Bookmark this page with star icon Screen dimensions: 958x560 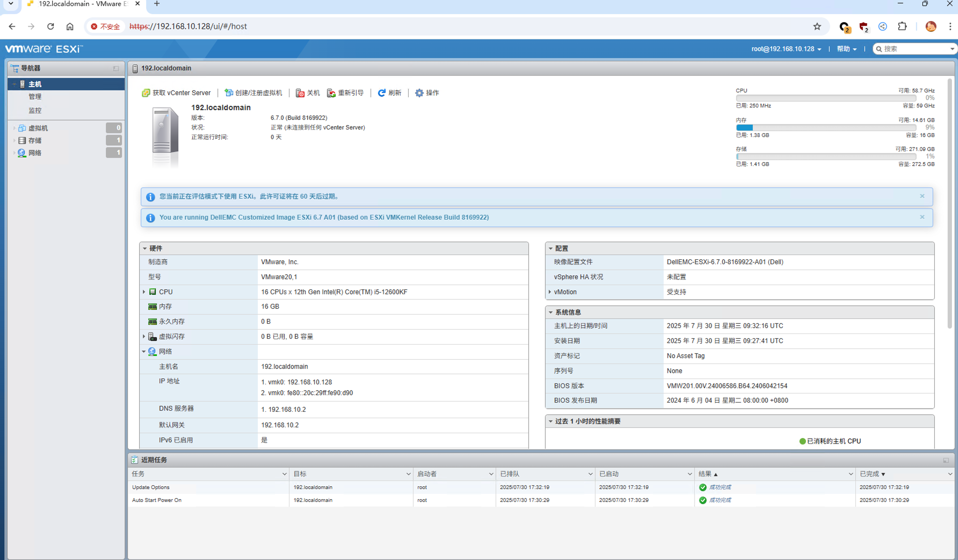[817, 26]
